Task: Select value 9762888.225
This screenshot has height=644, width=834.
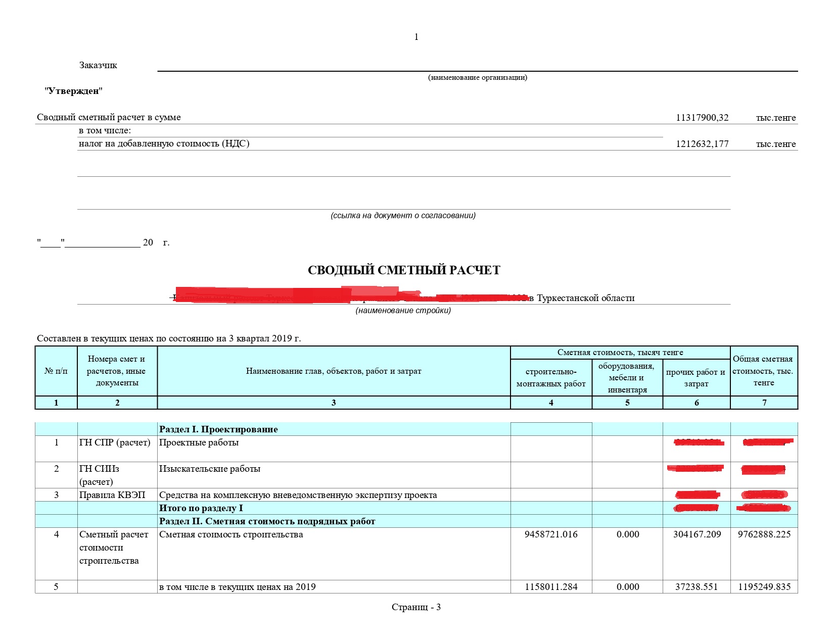Action: 764,534
